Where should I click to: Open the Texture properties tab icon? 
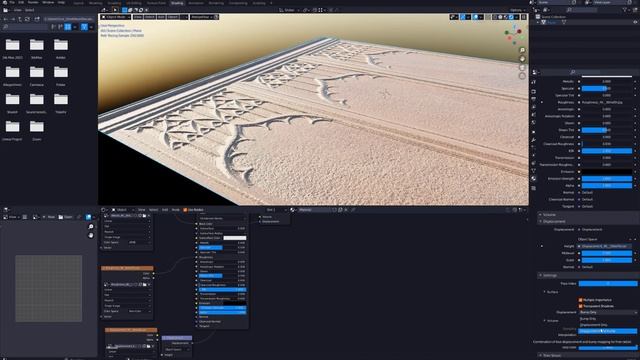tap(534, 188)
